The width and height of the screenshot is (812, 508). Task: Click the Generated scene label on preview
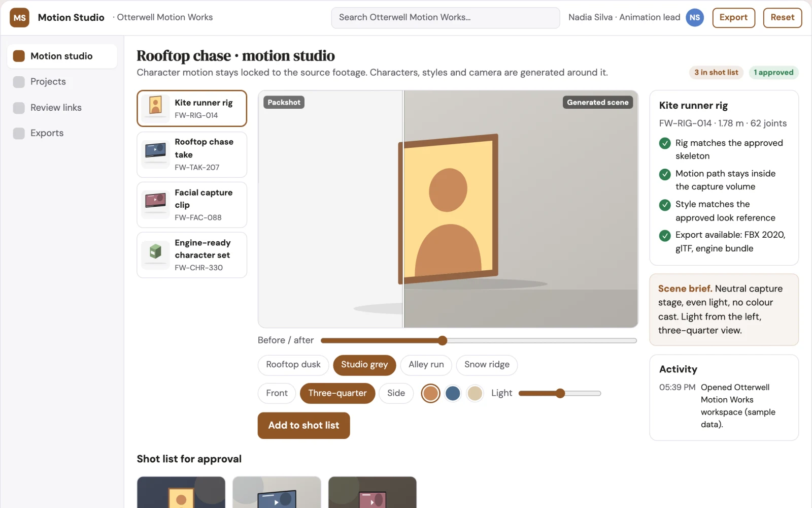pyautogui.click(x=597, y=103)
